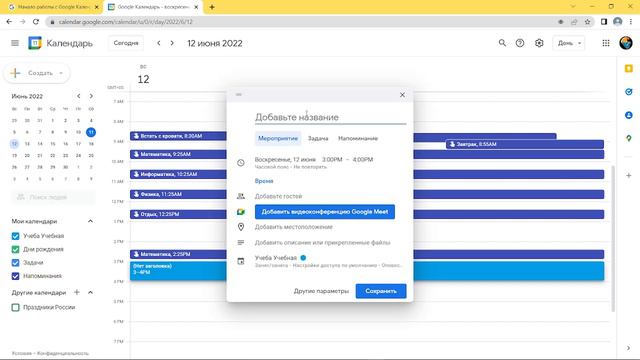Toggle Дни рождения calendar checkbox
This screenshot has width=640, height=360.
click(x=16, y=249)
